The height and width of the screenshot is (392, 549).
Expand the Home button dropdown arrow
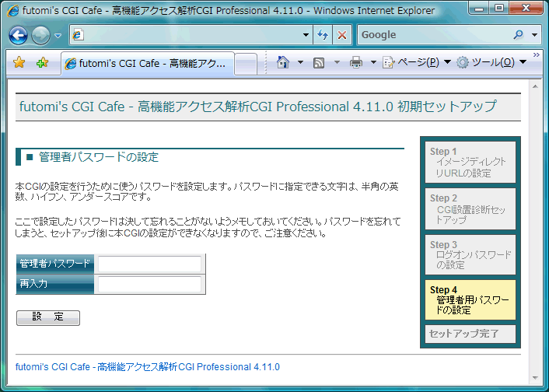pyautogui.click(x=300, y=62)
